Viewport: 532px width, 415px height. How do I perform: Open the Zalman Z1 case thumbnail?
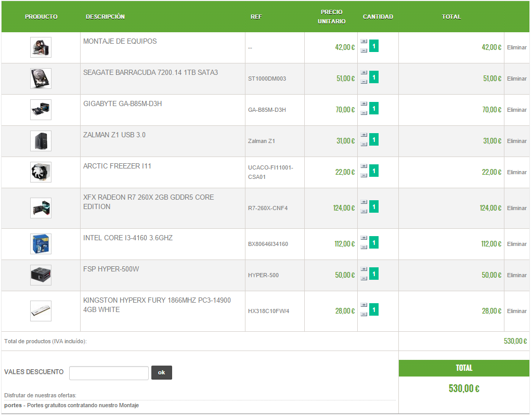click(x=41, y=141)
